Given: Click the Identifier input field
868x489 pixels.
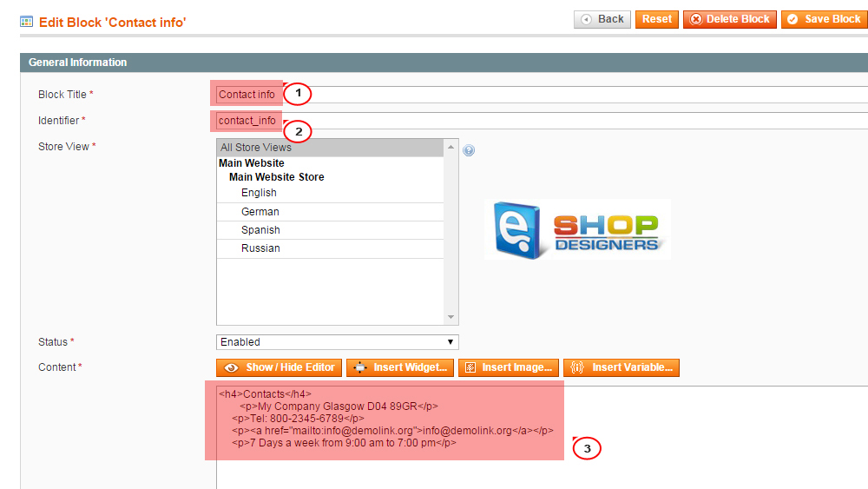Looking at the screenshot, I should click(x=564, y=121).
